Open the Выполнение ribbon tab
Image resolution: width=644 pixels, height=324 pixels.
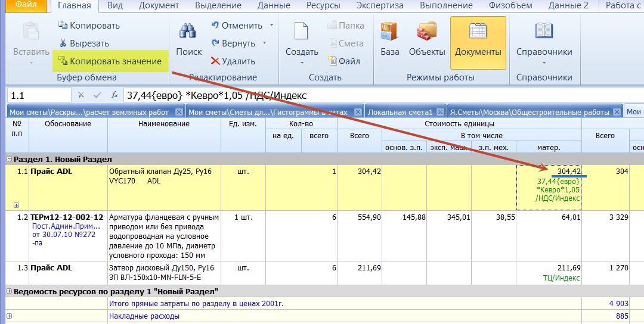pyautogui.click(x=446, y=6)
